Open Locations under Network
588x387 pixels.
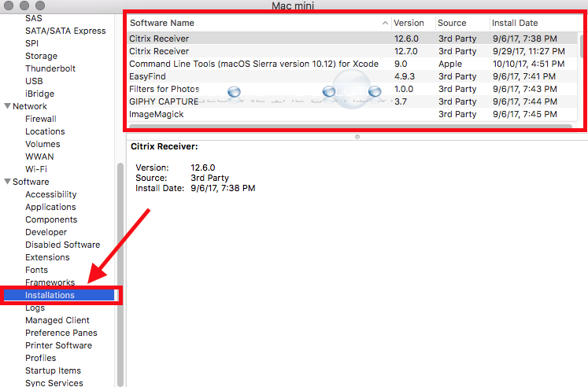tap(45, 131)
